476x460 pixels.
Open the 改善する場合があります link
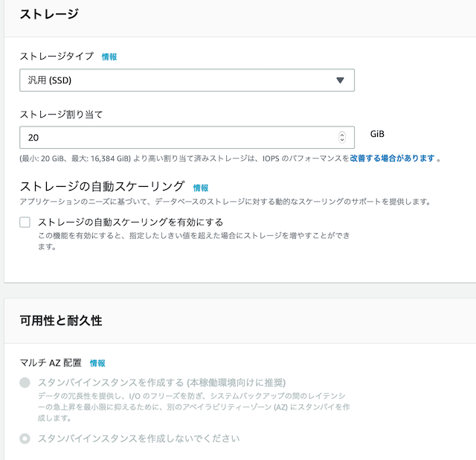coord(393,159)
